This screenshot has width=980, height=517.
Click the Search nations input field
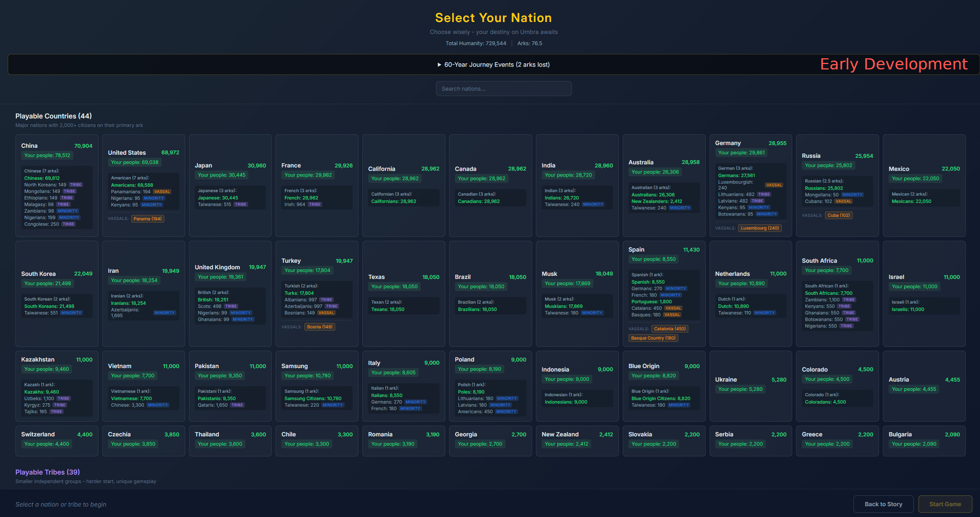pos(504,89)
